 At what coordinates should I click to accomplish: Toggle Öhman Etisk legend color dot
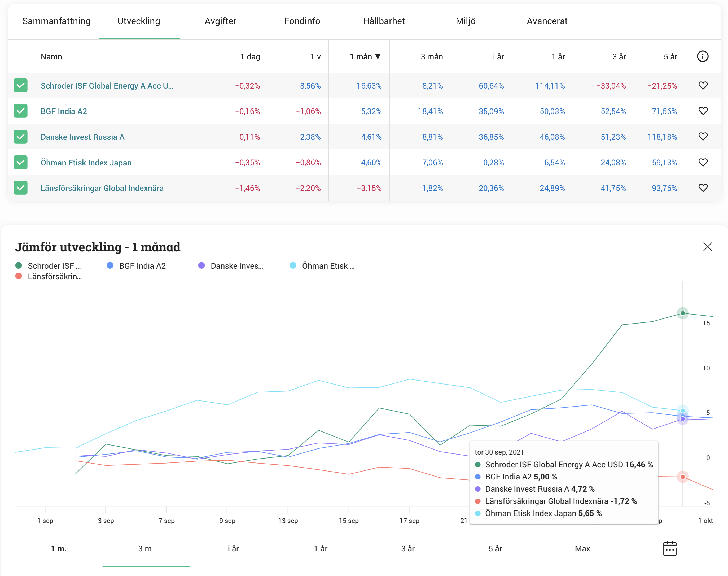(293, 266)
